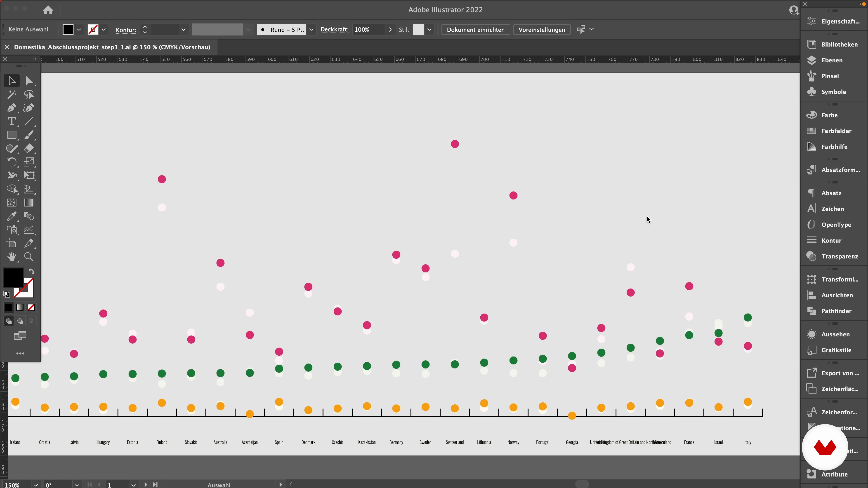Set paint mode to None
868x488 pixels.
click(31, 307)
